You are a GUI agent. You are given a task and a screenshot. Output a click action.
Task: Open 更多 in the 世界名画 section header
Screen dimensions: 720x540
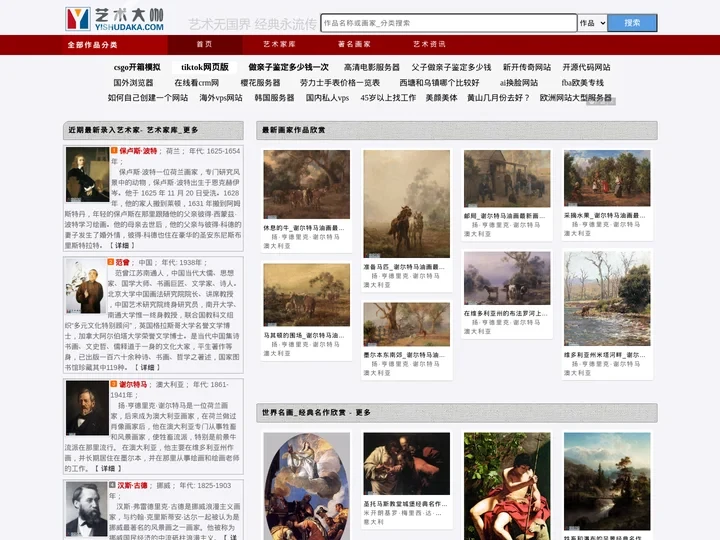tap(363, 412)
